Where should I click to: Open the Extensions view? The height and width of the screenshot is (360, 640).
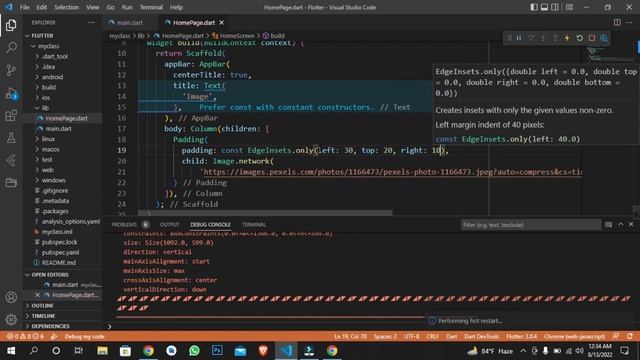(x=11, y=116)
